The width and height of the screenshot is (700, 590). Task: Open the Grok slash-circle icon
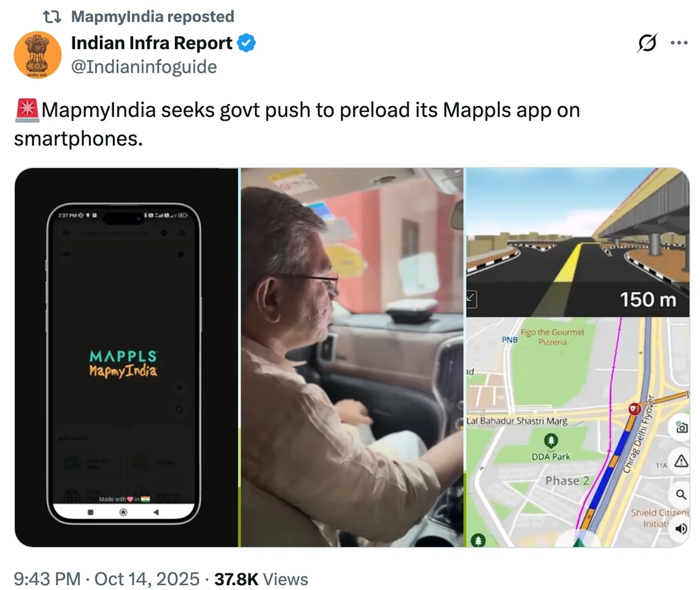[x=647, y=43]
